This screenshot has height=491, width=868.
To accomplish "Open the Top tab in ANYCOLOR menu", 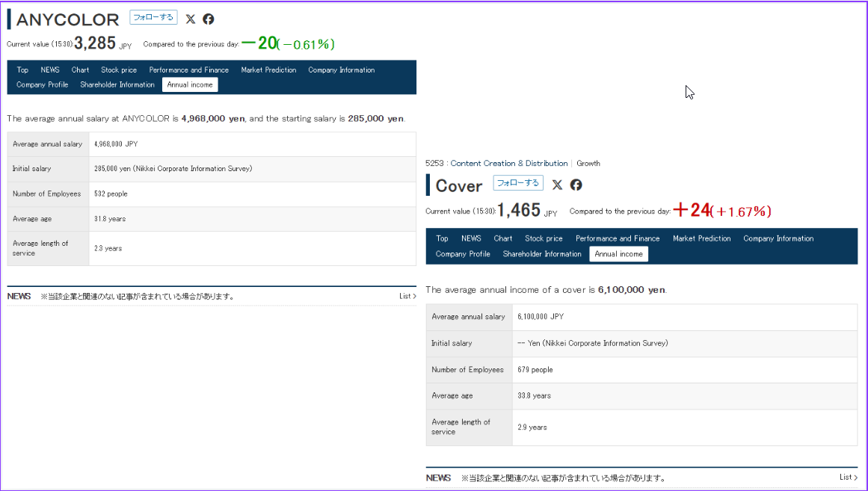I will coord(22,70).
